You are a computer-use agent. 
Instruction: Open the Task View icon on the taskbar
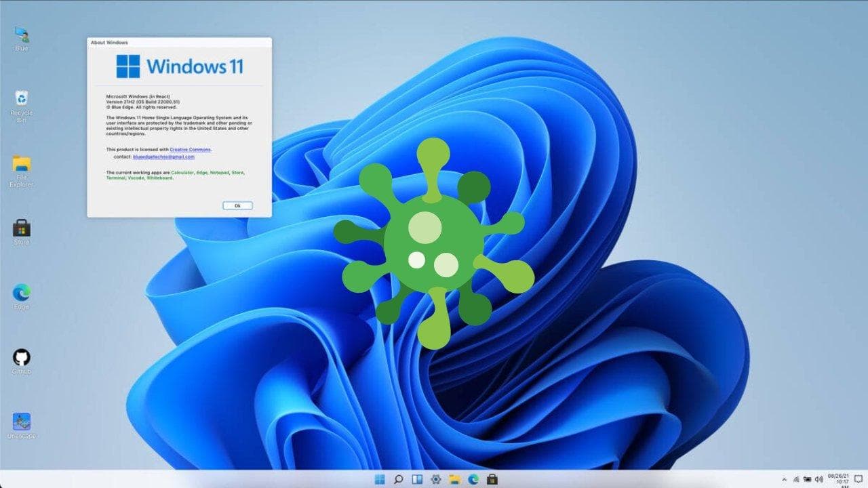416,479
